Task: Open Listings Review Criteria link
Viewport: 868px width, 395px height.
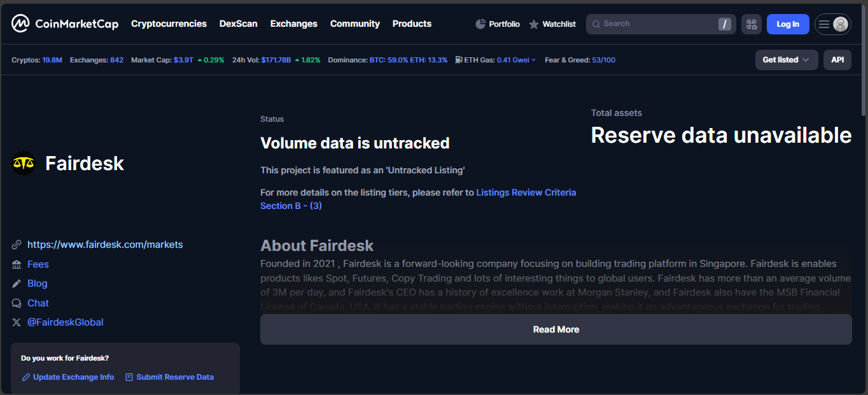Action: pos(526,192)
